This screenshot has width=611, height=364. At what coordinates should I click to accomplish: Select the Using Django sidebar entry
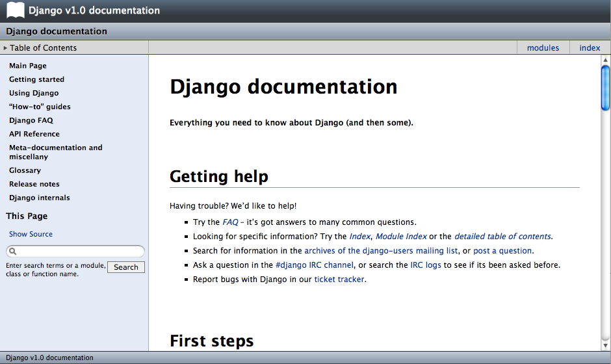click(34, 93)
